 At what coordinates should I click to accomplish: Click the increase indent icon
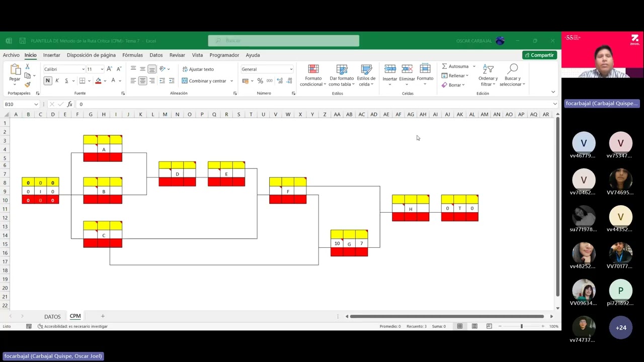[x=172, y=80]
